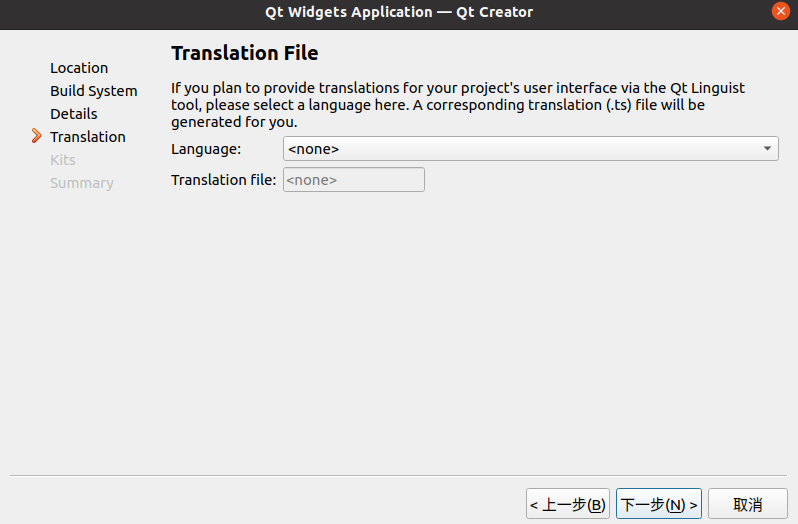This screenshot has width=798, height=524.
Task: Select the Details step in sidebar
Action: pyautogui.click(x=73, y=113)
